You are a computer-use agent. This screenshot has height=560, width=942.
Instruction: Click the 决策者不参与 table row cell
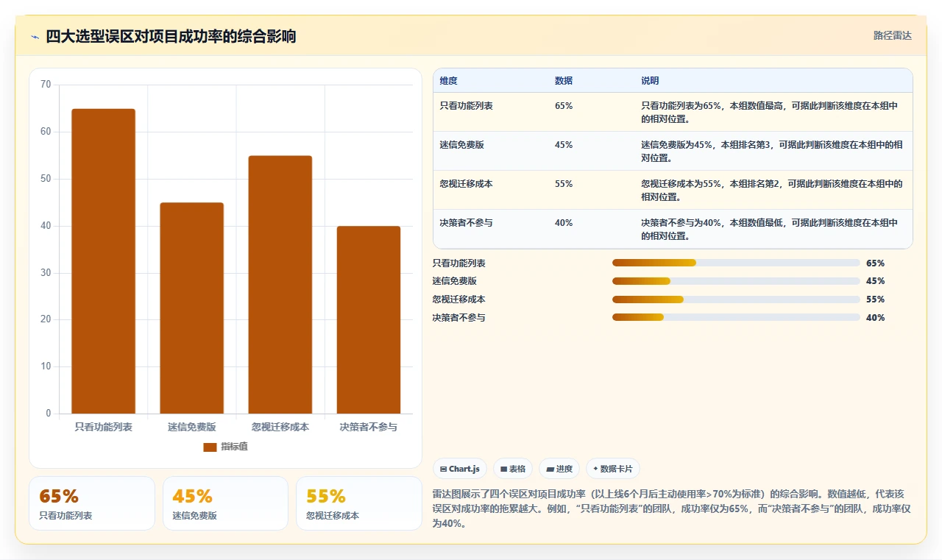(467, 223)
